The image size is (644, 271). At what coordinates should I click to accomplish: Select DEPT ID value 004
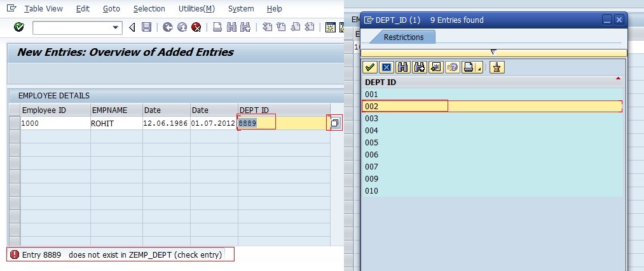click(493, 130)
